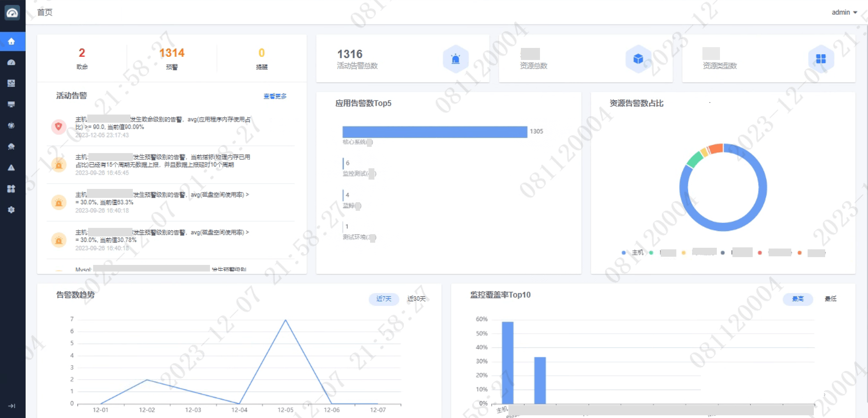Click orange alarm icon of 2023-09-26 16:45:45 alert
Image resolution: width=868 pixels, height=418 pixels.
coord(58,164)
